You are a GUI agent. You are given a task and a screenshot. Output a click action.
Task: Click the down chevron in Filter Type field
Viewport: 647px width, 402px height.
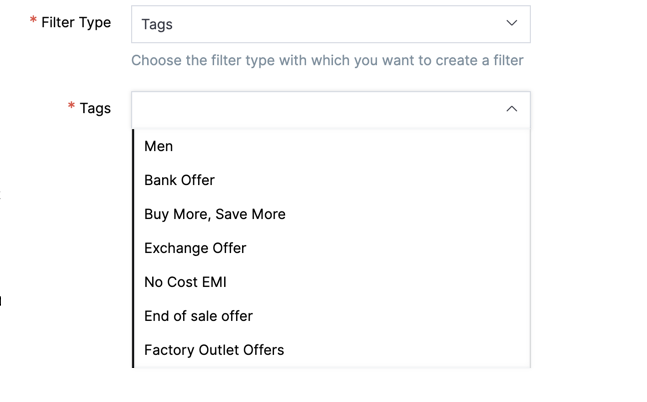(x=511, y=23)
